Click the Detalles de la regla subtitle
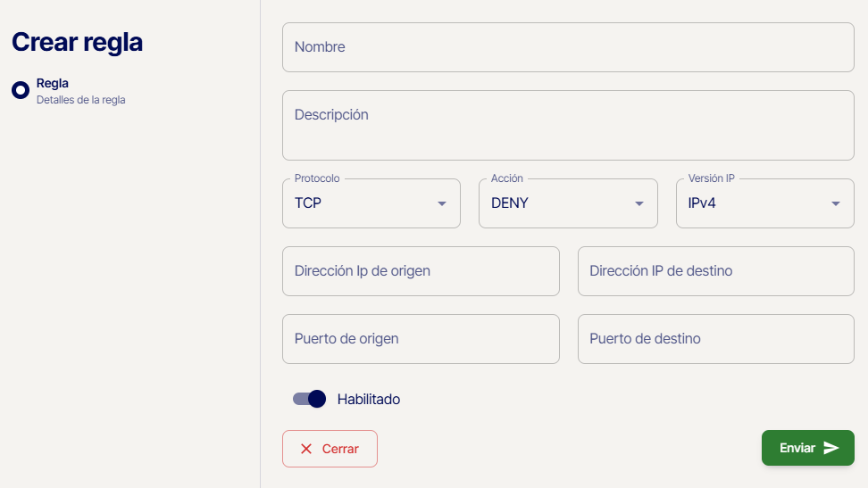868x488 pixels. pyautogui.click(x=81, y=100)
